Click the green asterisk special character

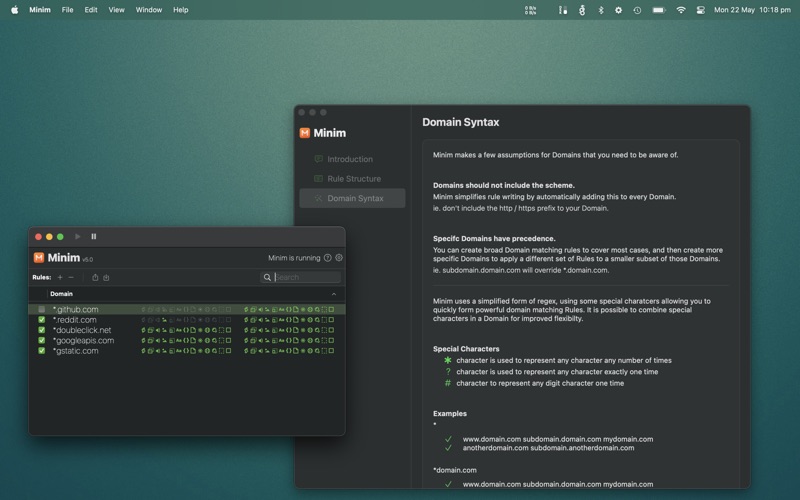(447, 360)
